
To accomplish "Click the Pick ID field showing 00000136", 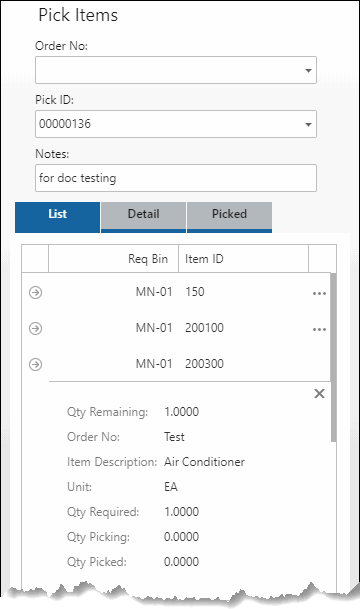I will [176, 124].
